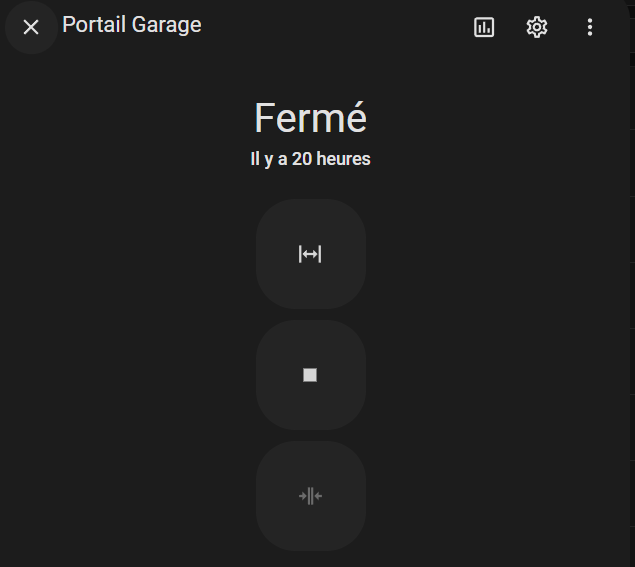Click the Fermé state label
Image resolution: width=635 pixels, height=567 pixels.
click(x=311, y=117)
